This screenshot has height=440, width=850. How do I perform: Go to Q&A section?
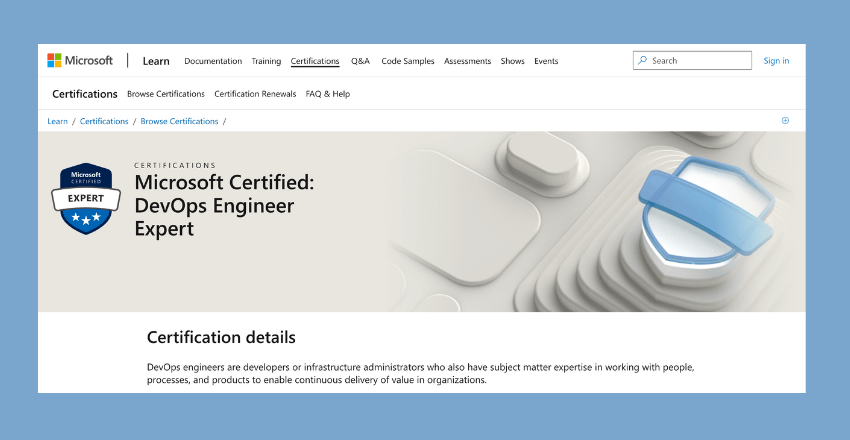pyautogui.click(x=360, y=61)
